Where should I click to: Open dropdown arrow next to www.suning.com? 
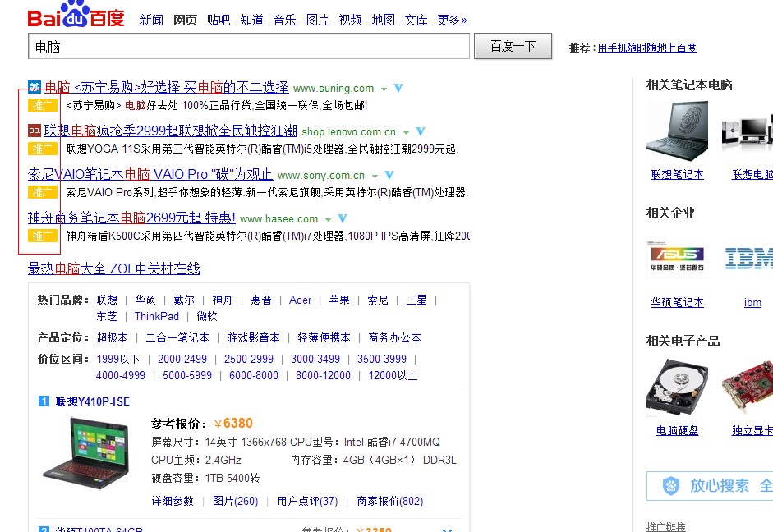(x=384, y=89)
